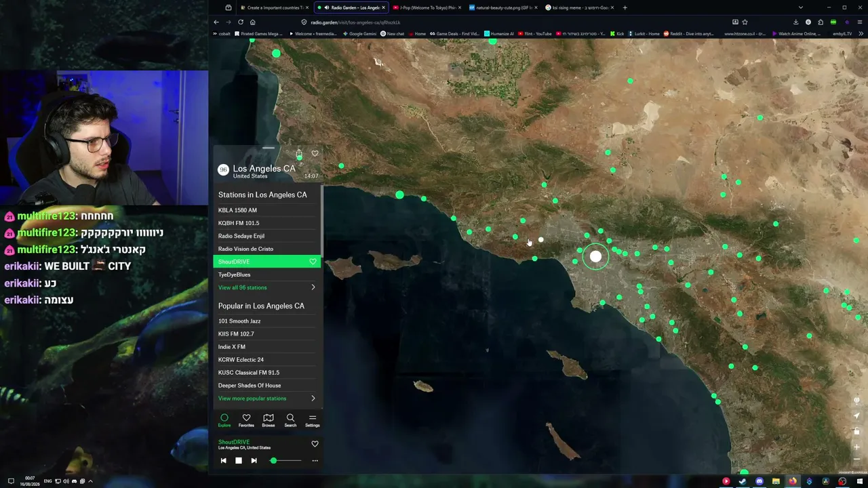Screen dimensions: 868x488
Task: Open the Browse section
Action: tap(269, 420)
